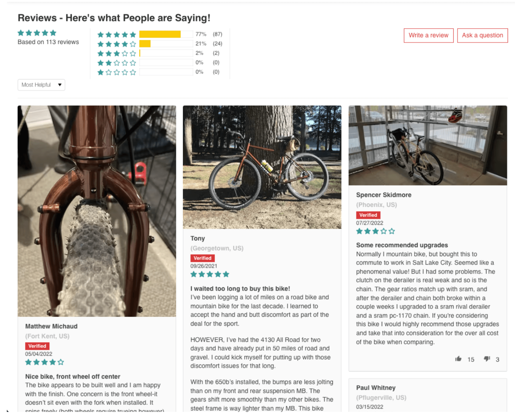Click the Verified badge under Matthew Michaud
Image resolution: width=515 pixels, height=420 pixels.
tap(37, 346)
